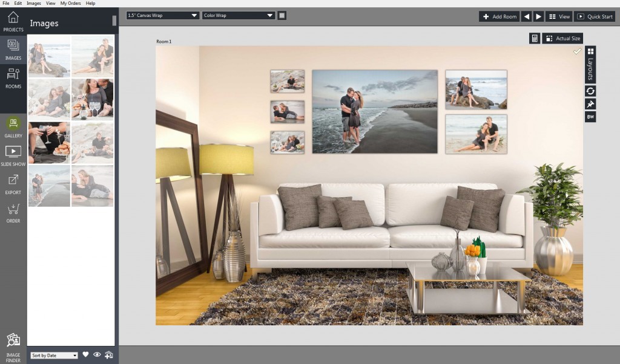Open the Help menu
The width and height of the screenshot is (620, 364).
click(91, 3)
